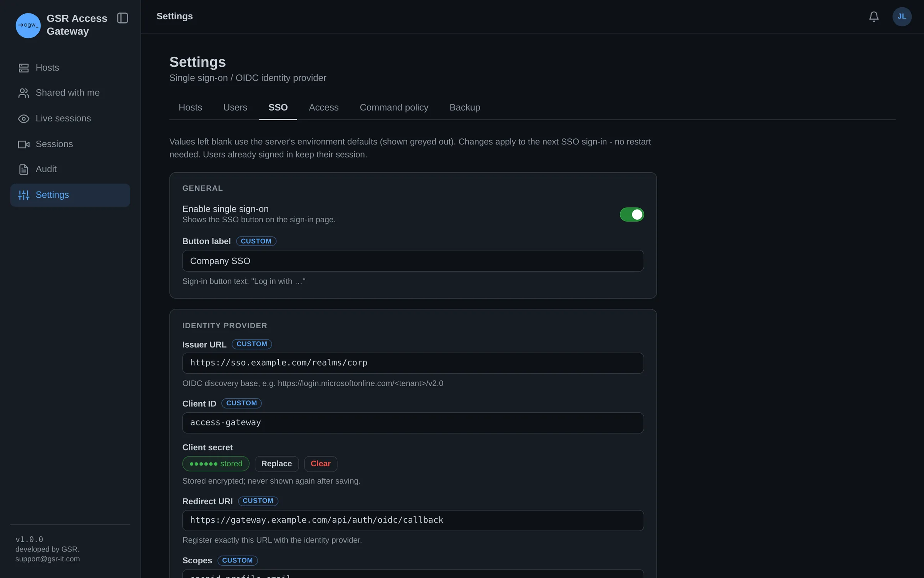Click into the Client ID field
924x578 pixels.
413,423
